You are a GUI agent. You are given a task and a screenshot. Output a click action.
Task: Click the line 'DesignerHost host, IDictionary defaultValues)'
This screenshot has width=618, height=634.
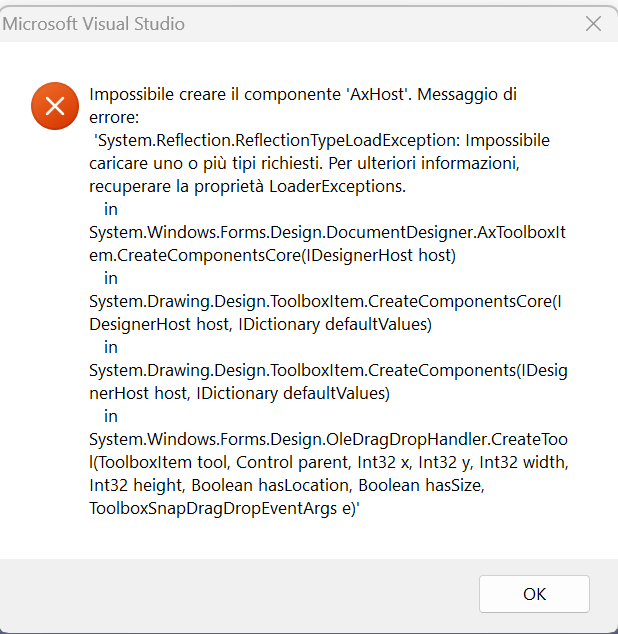click(x=260, y=324)
